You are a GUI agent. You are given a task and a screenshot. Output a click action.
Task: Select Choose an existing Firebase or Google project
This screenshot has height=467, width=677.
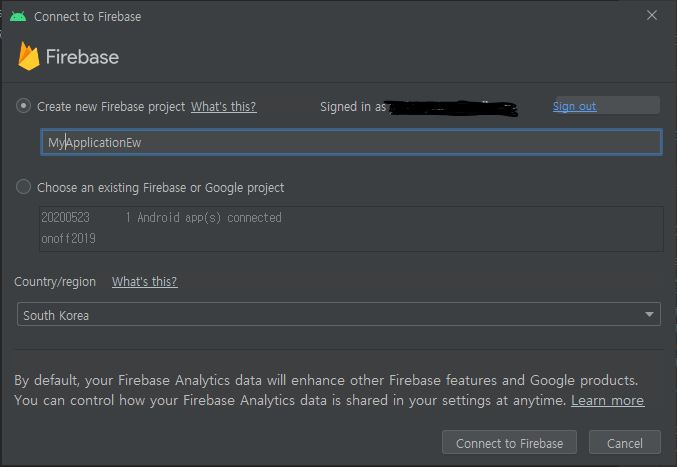pyautogui.click(x=23, y=187)
